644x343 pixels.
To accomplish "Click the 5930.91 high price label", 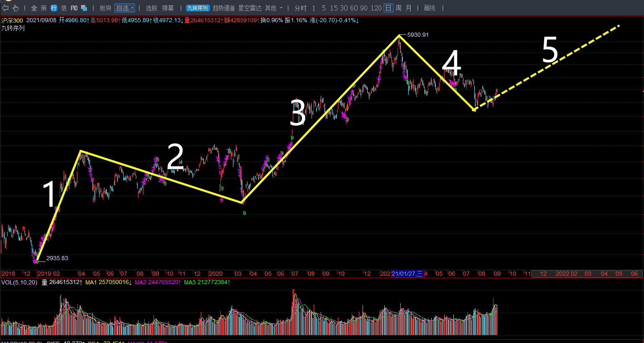I will (x=418, y=35).
